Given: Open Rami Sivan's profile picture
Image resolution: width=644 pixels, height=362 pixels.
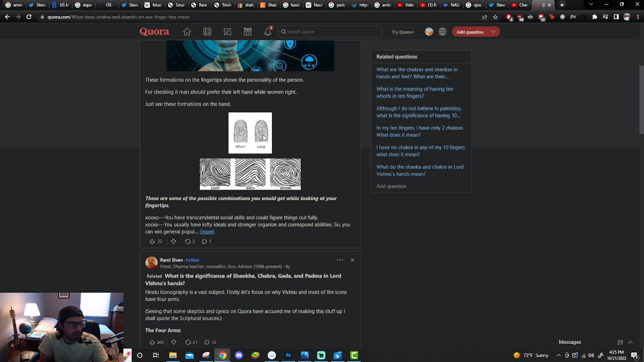Looking at the screenshot, I should (151, 262).
